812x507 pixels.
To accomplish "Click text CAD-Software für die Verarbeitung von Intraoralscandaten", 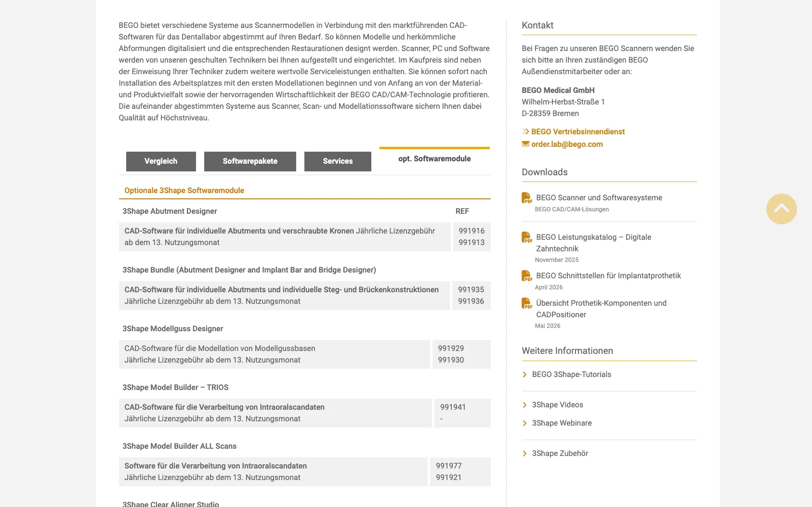I will (x=224, y=407).
